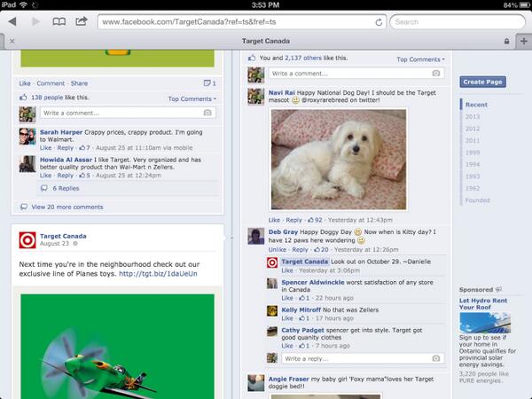
Task: Click Sarah Harper's profile picture
Action: pos(27,137)
